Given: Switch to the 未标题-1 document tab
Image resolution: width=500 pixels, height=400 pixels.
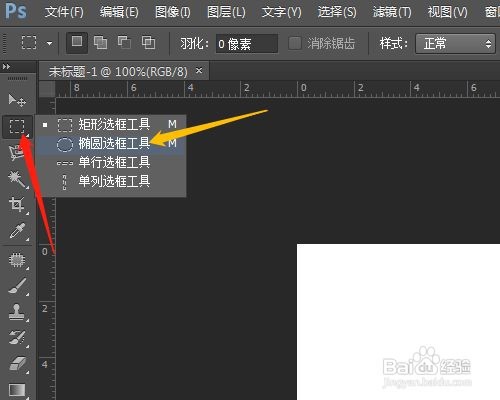Looking at the screenshot, I should coord(118,71).
